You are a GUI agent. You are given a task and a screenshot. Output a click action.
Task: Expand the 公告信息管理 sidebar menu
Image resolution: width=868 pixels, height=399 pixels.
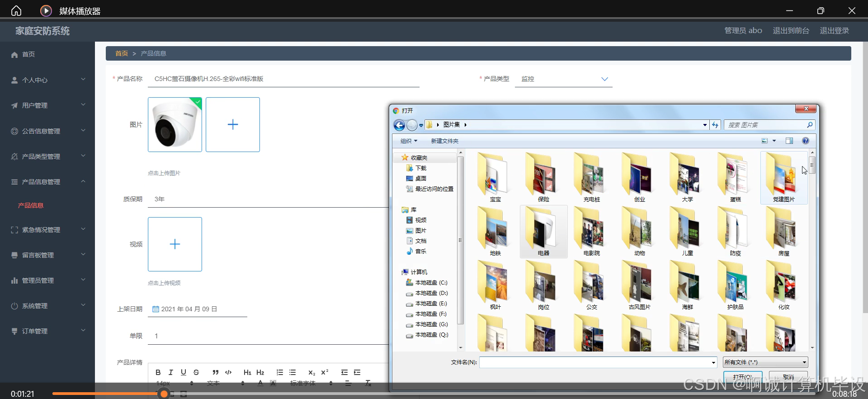click(x=47, y=131)
